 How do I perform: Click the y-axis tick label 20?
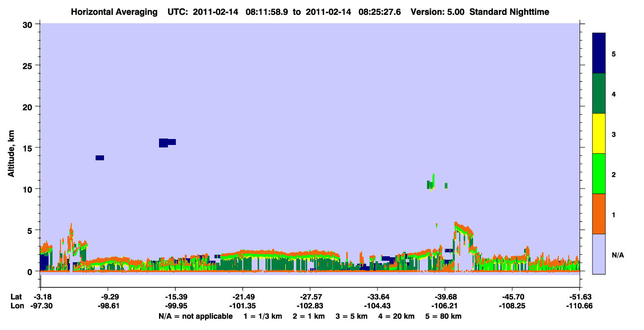[x=29, y=106]
